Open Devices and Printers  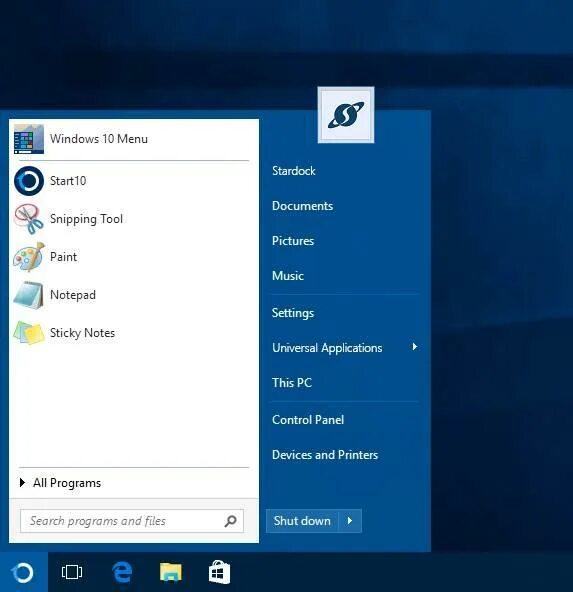coord(325,455)
